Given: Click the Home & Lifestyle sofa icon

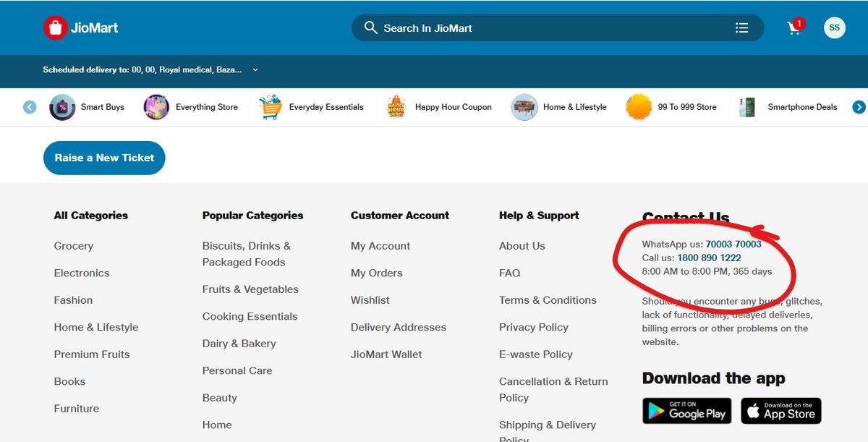Looking at the screenshot, I should 524,107.
